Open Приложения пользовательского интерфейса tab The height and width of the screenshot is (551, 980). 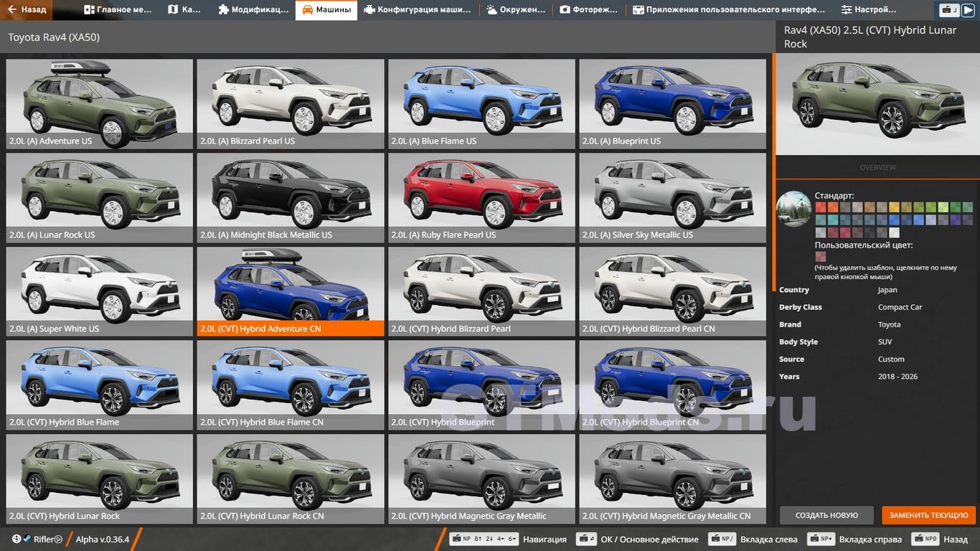point(729,10)
